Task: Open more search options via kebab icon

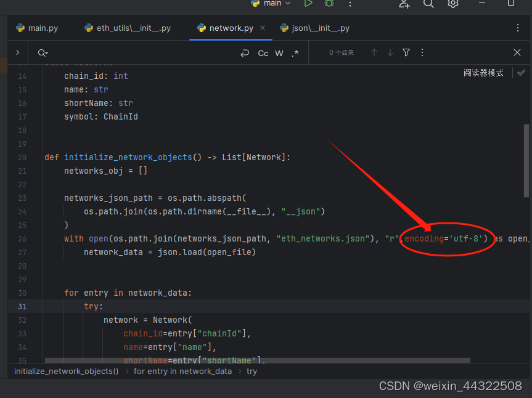Action: [422, 52]
